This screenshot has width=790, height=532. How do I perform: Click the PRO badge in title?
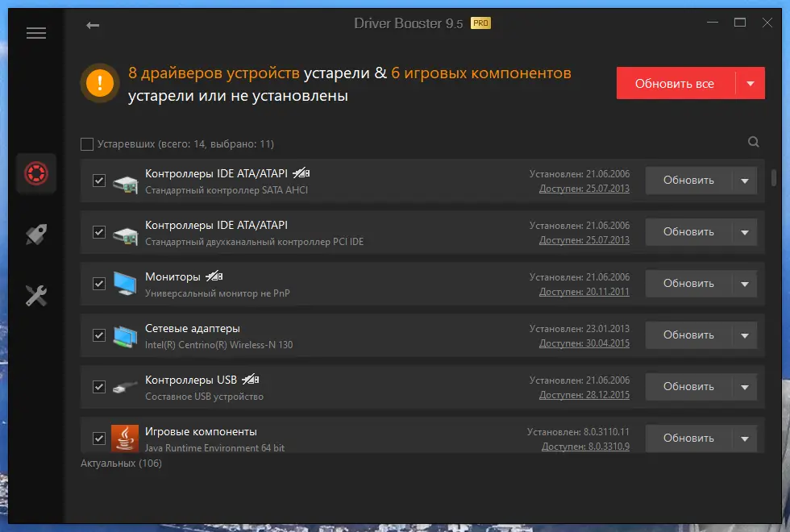point(480,23)
